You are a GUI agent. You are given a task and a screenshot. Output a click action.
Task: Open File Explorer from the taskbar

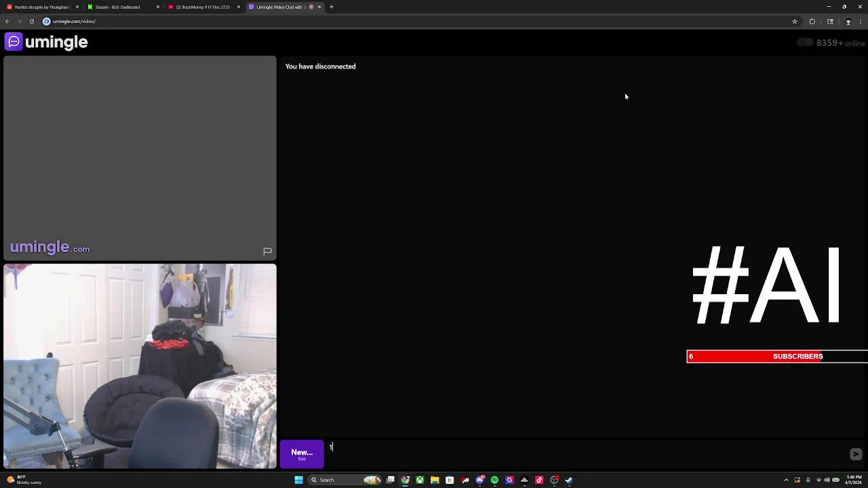point(435,480)
